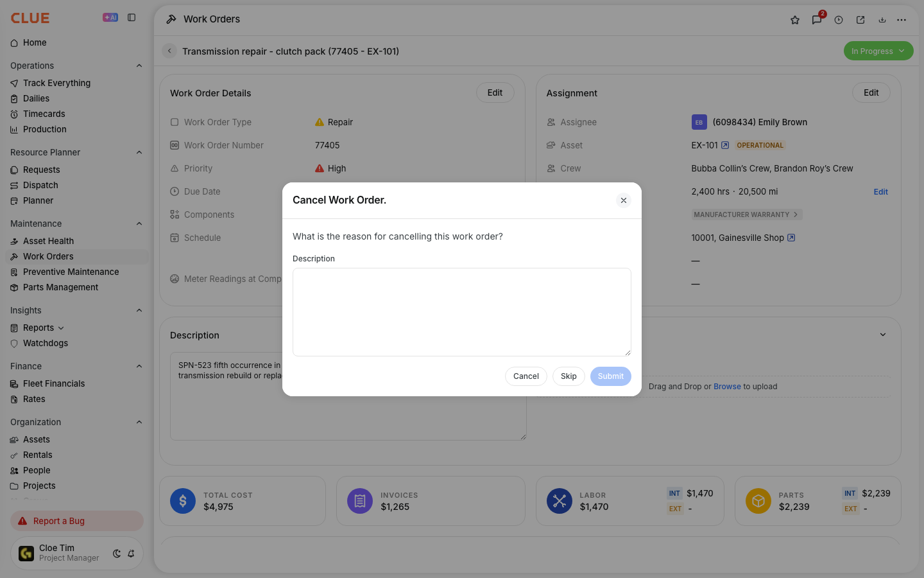Collapse Operations section in sidebar
This screenshot has width=924, height=578.
[139, 66]
